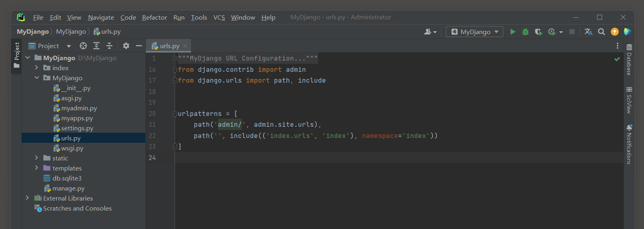
Task: Open the dropdown arrow beside the profiler icon
Action: click(x=561, y=32)
